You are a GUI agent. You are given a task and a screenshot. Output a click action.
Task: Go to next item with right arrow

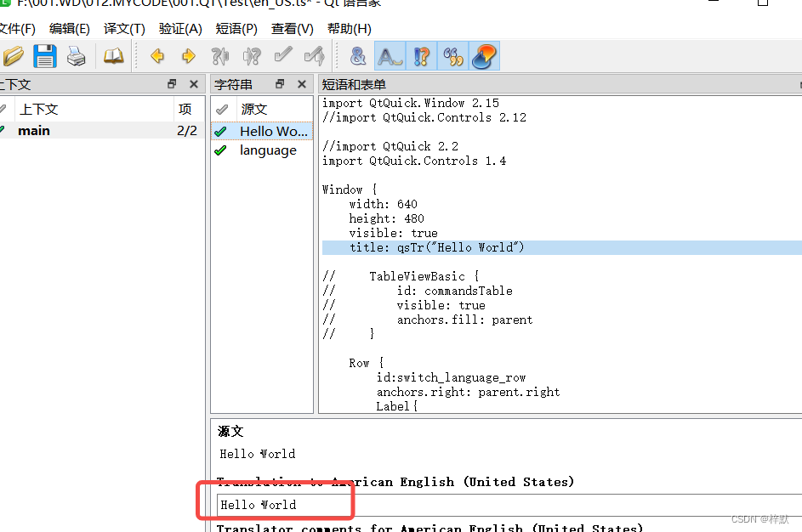tap(188, 56)
